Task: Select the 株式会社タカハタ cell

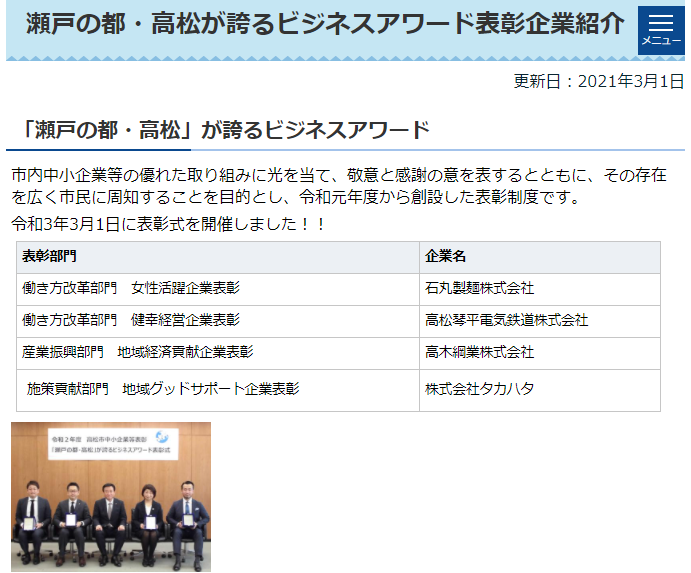Action: [540, 391]
